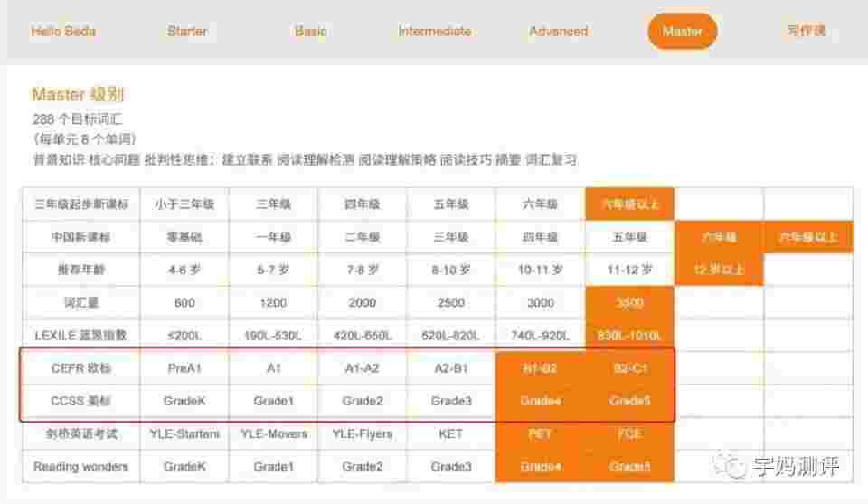Click the 'YLE-Flyers' exam cell
This screenshot has height=504, width=868.
tap(362, 433)
